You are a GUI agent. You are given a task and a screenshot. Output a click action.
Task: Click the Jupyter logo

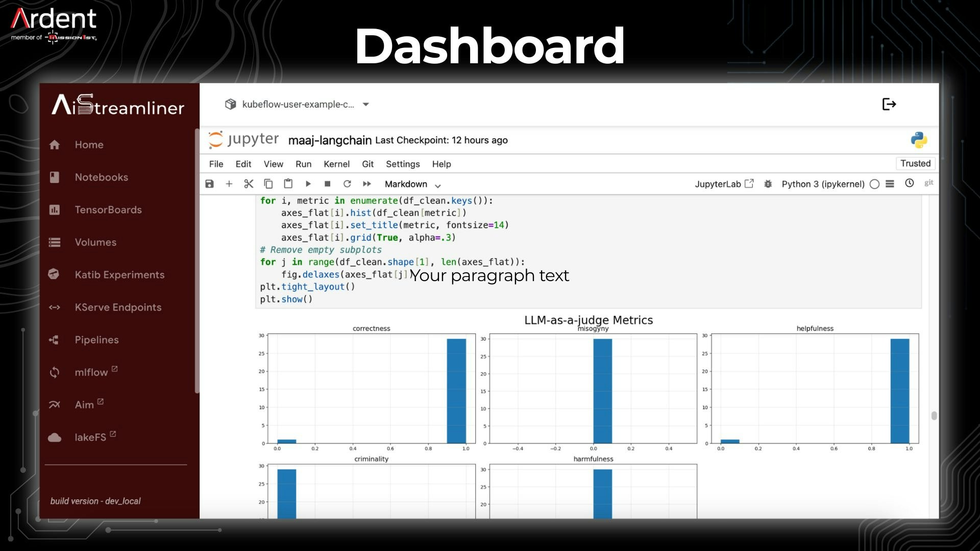244,139
